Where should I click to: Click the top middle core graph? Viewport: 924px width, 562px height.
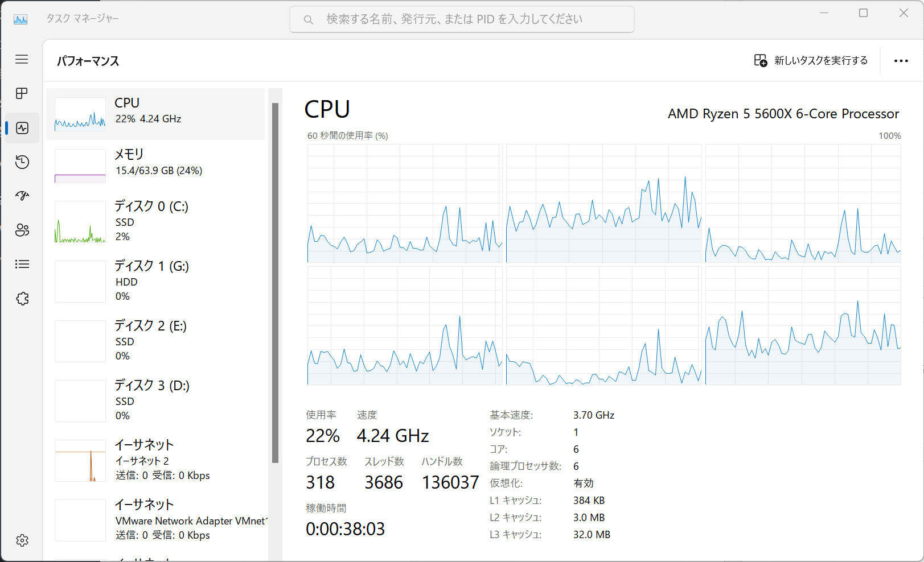coord(603,203)
